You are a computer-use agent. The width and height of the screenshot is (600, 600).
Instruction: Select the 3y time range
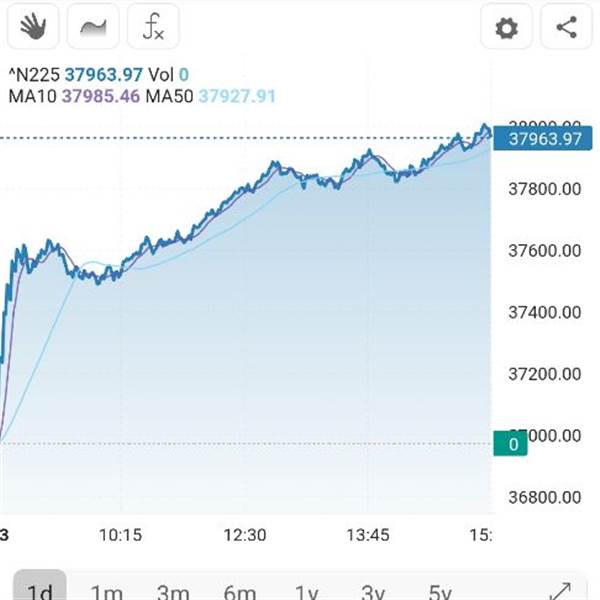[373, 591]
